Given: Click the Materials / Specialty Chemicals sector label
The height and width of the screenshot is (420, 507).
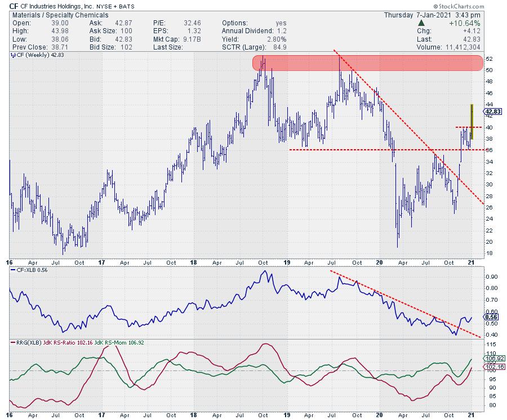Looking at the screenshot, I should click(x=52, y=15).
